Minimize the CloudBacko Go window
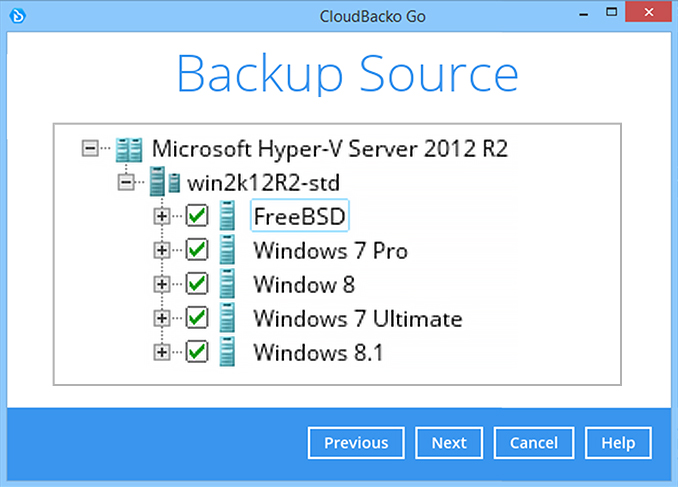 pos(583,14)
